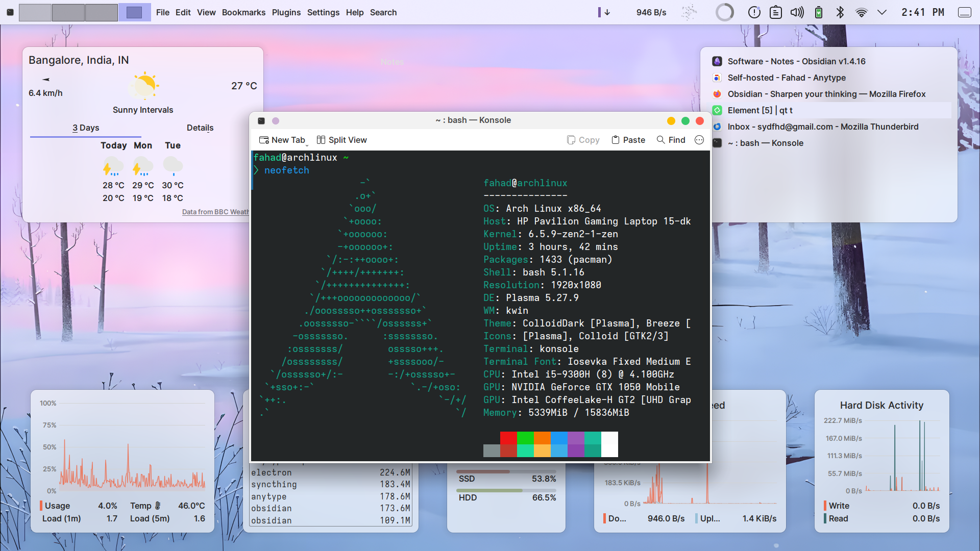Click the purple dot button in the Konsole titlebar

276,120
